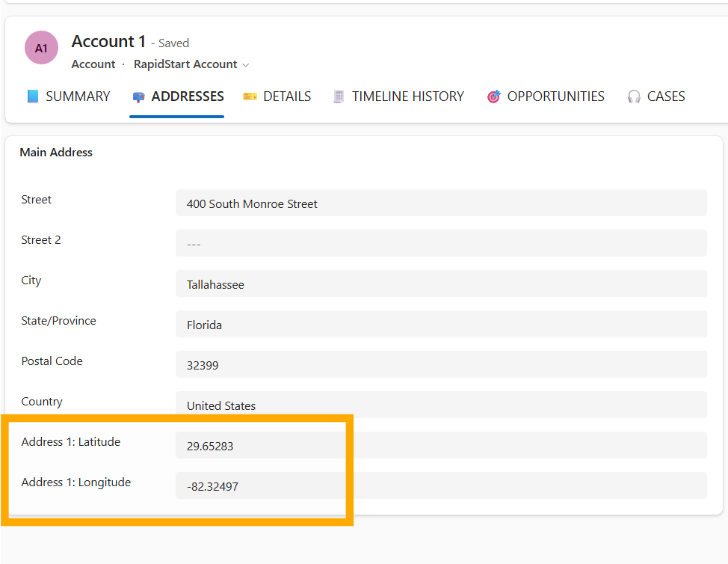Screen dimensions: 728x564
Task: Edit the City field showing Tallahassee
Action: 441,284
